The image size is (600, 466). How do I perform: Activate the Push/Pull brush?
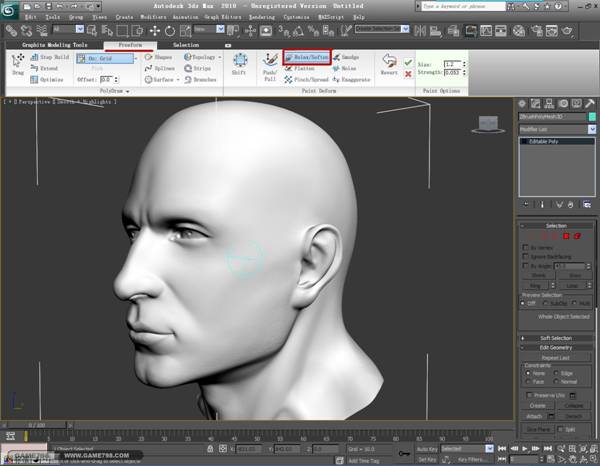[269, 66]
